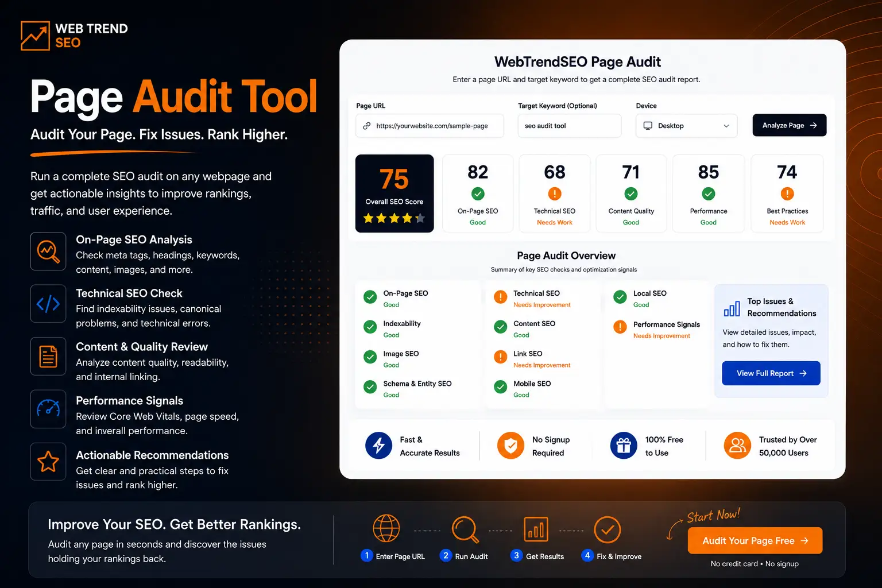This screenshot has width=882, height=588.
Task: Click the 'No credit card • No signup' text
Action: 755,564
